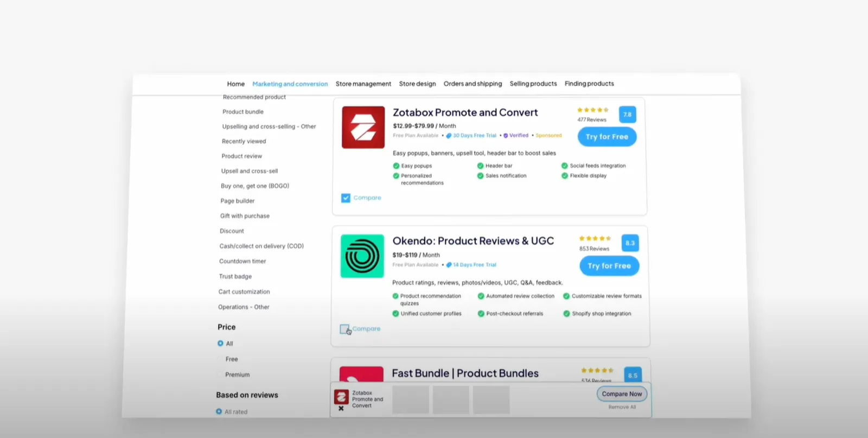Select Cart customization category
Screen dimensions: 868x438
pyautogui.click(x=244, y=292)
